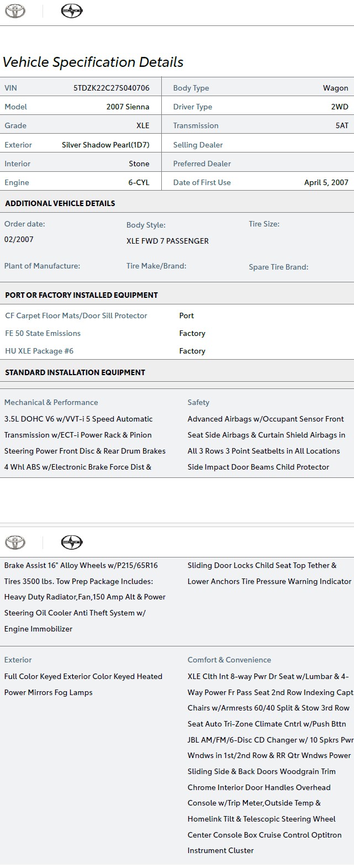The height and width of the screenshot is (868, 354).
Task: Click the transmission value 5AT
Action: click(x=342, y=125)
